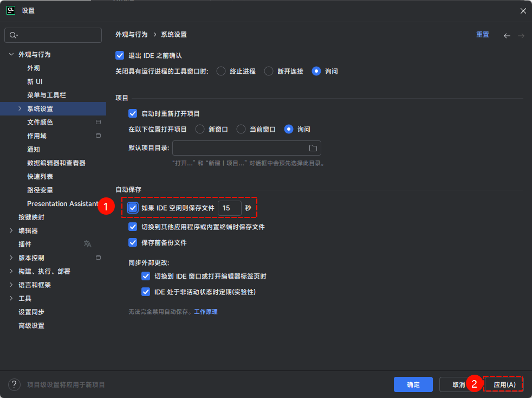Expand the 编辑器 section in sidebar
The height and width of the screenshot is (398, 532).
[11, 230]
